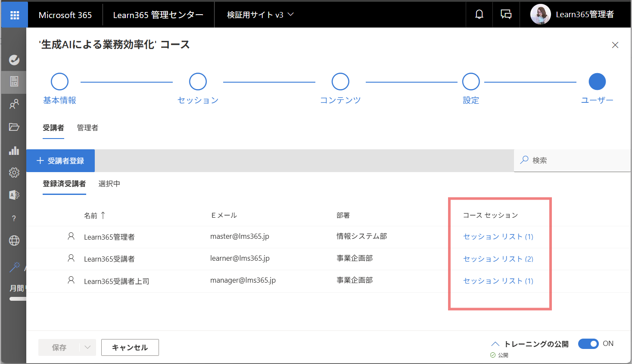Open the 検証用サイト v3 site dropdown
Viewport: 632px width, 364px height.
(260, 15)
